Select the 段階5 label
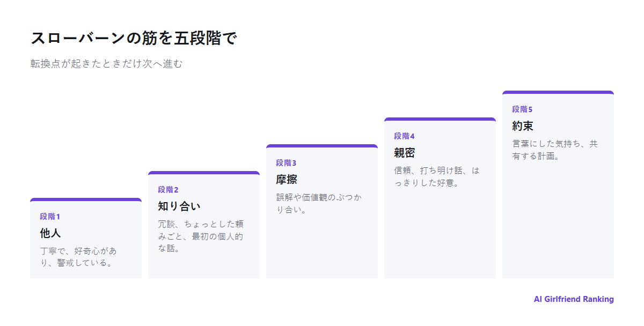The width and height of the screenshot is (644, 326). click(522, 109)
